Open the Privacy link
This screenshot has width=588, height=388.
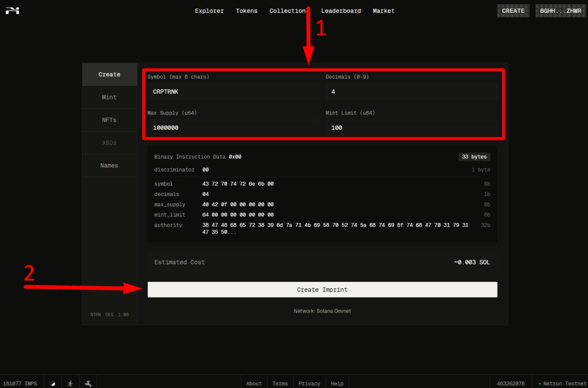[x=309, y=383]
